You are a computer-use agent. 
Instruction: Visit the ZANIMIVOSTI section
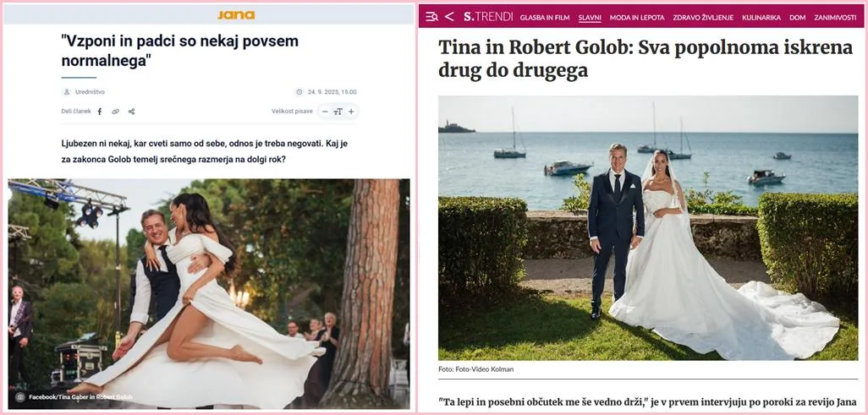point(835,18)
